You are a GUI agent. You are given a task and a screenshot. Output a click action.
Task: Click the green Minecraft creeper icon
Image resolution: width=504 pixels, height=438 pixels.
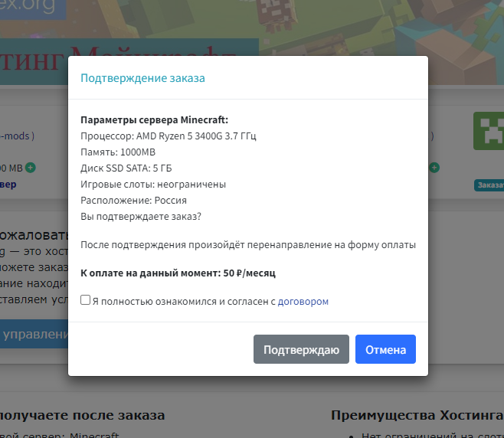(489, 131)
